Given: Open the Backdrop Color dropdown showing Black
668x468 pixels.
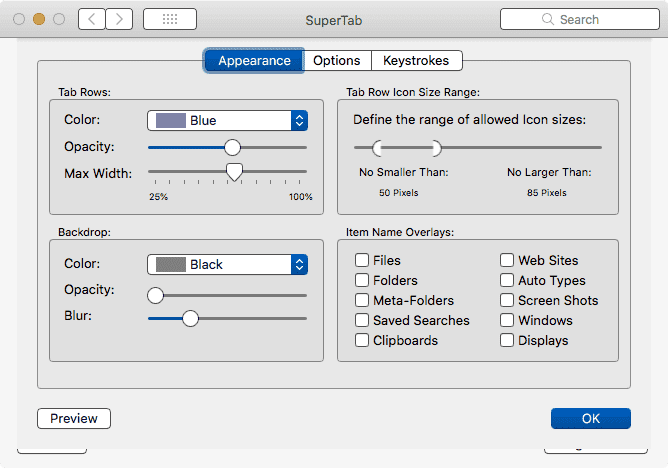Looking at the screenshot, I should click(227, 264).
